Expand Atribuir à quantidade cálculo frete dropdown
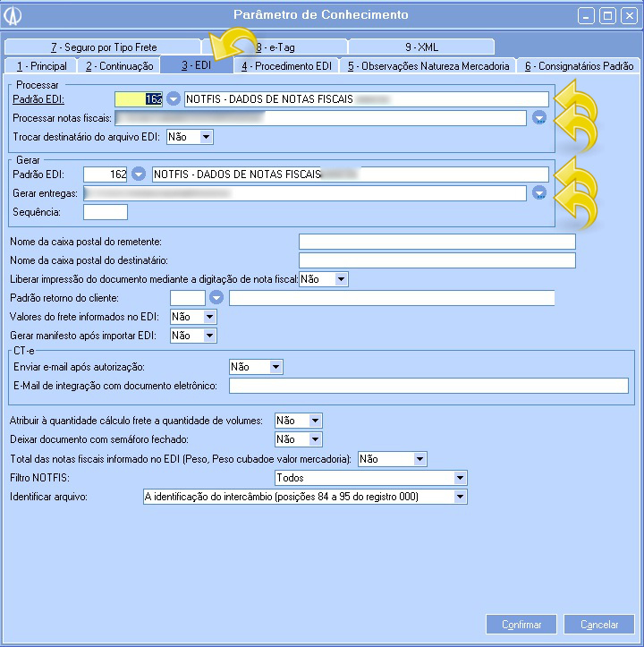644x647 pixels. click(x=315, y=421)
